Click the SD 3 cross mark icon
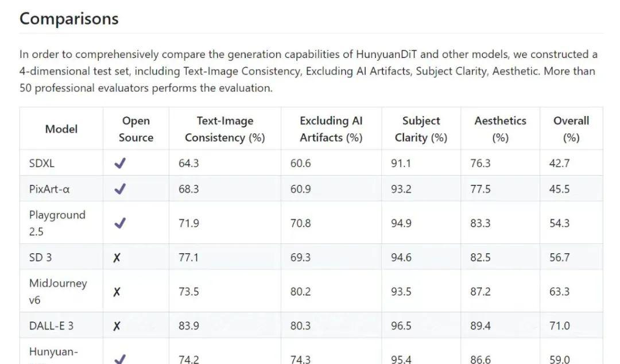Screen dimensions: 620x364 click(x=117, y=258)
